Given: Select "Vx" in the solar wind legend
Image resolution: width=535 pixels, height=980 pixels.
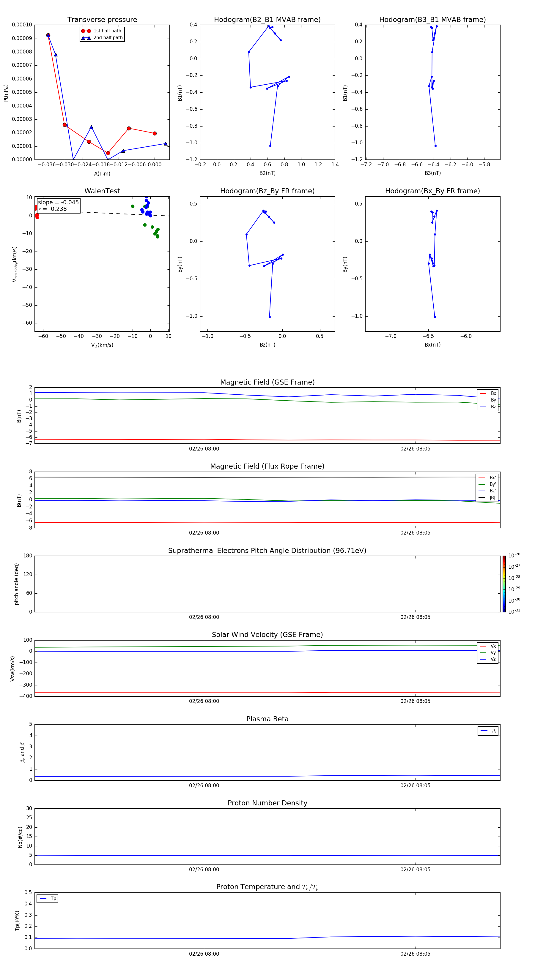Looking at the screenshot, I should 488,646.
